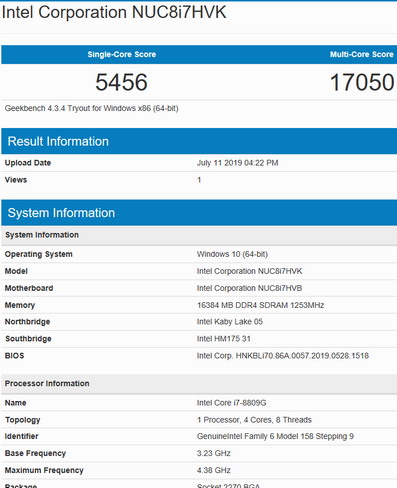
Task: Click the Intel Corporation NUC8i7HVK page title
Action: click(x=114, y=13)
